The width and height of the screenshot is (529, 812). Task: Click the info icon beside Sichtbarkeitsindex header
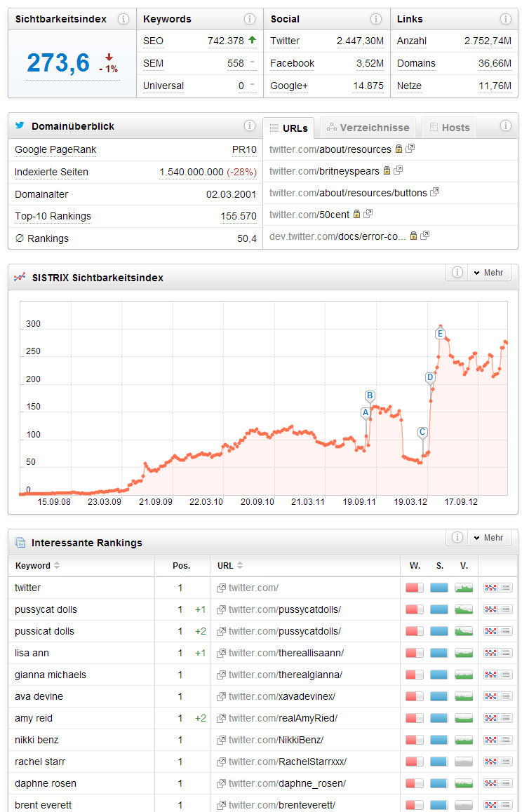[x=123, y=19]
